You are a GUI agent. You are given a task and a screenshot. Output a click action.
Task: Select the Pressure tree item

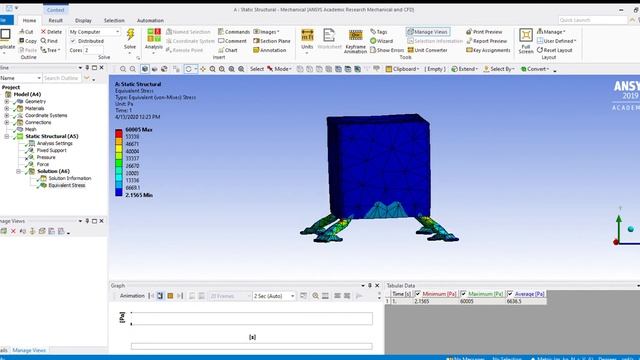coord(46,157)
